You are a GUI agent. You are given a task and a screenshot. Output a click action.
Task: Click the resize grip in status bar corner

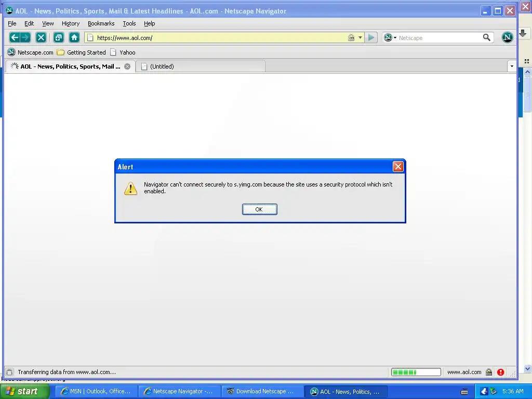[513, 374]
